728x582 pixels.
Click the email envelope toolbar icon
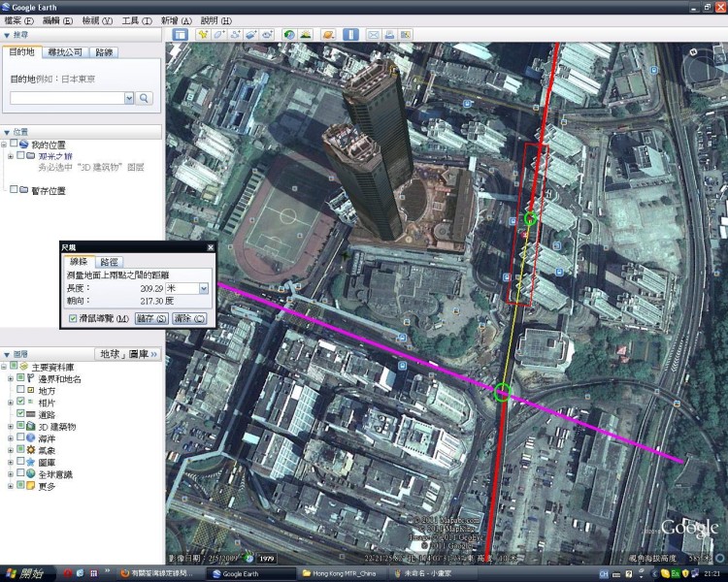373,35
